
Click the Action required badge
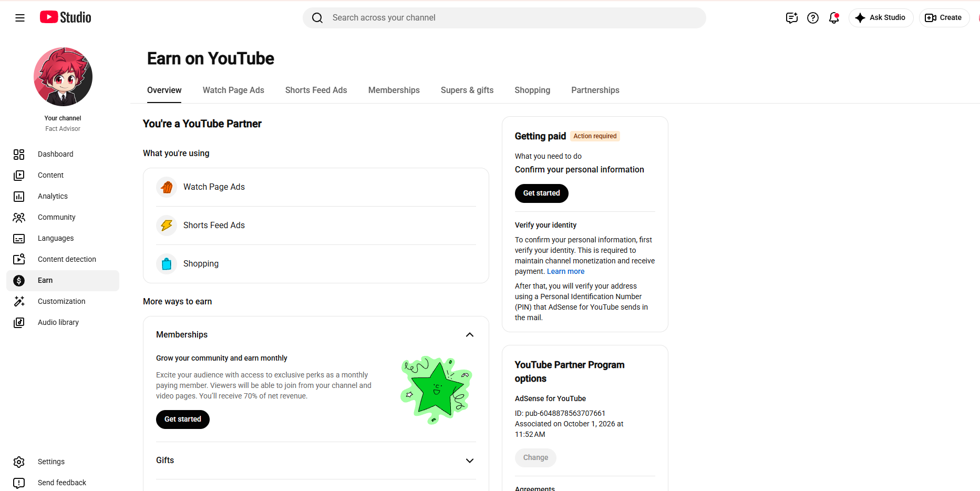(595, 136)
